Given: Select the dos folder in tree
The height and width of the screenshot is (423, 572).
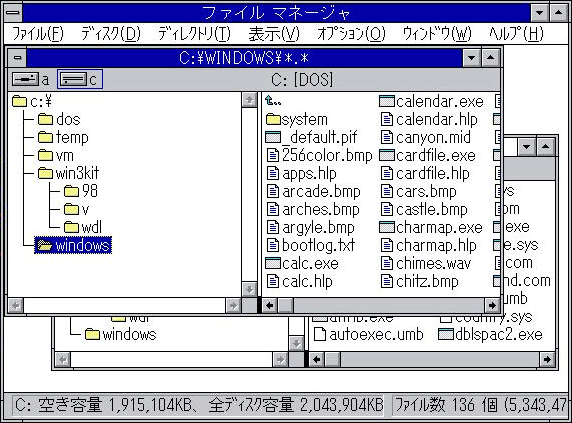Looking at the screenshot, I should click(x=59, y=119).
